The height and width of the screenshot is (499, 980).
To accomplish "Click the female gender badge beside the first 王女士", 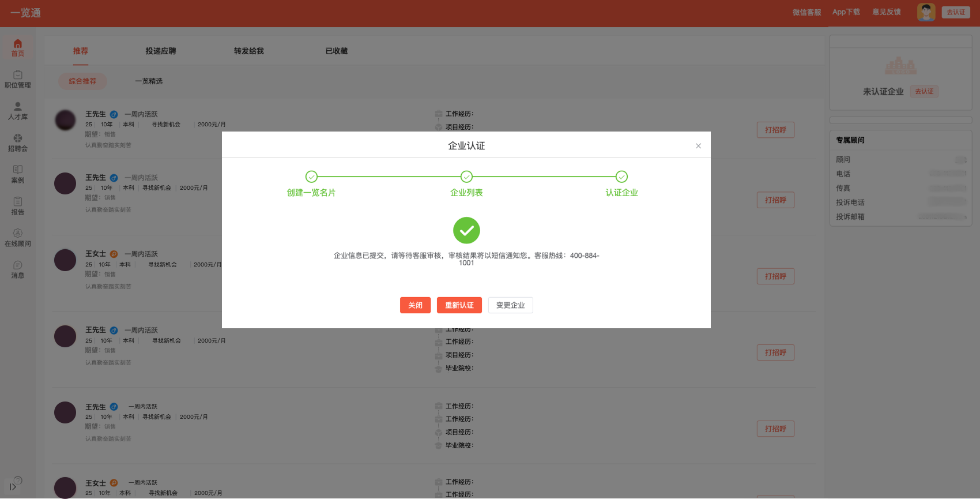I will click(x=114, y=254).
